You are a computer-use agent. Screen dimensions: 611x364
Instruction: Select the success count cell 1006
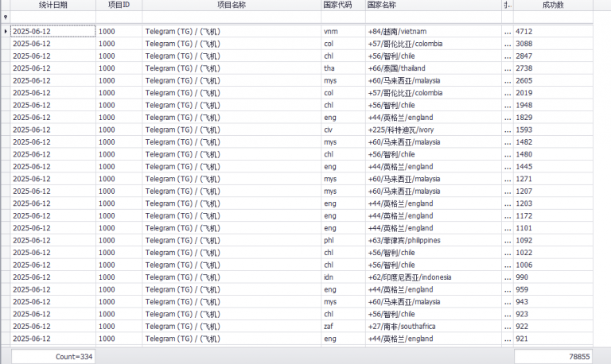[553, 265]
